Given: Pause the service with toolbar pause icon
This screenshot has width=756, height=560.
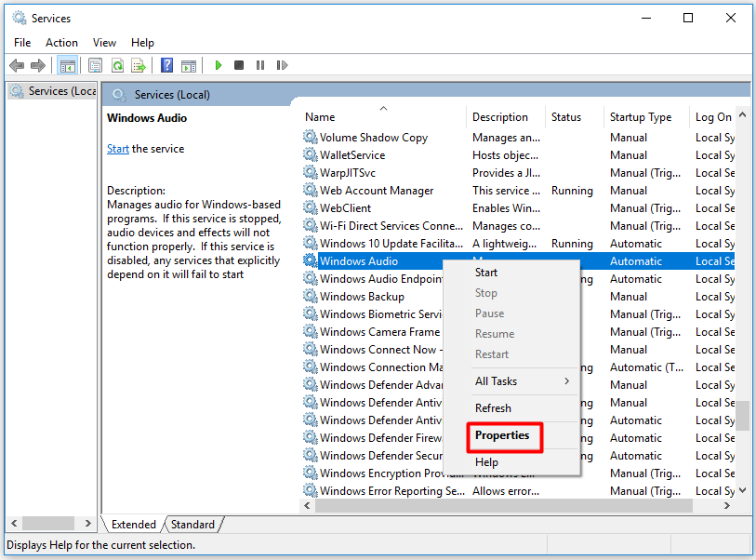Looking at the screenshot, I should point(260,65).
